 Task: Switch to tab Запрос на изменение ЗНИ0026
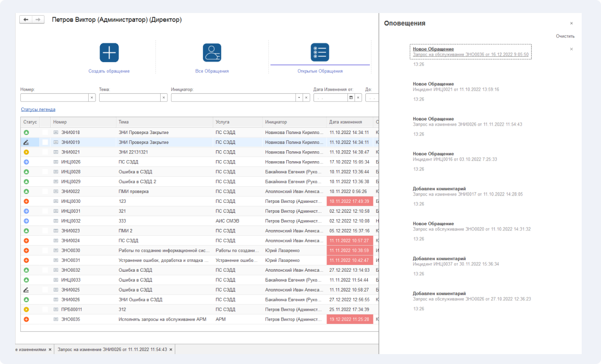112,349
